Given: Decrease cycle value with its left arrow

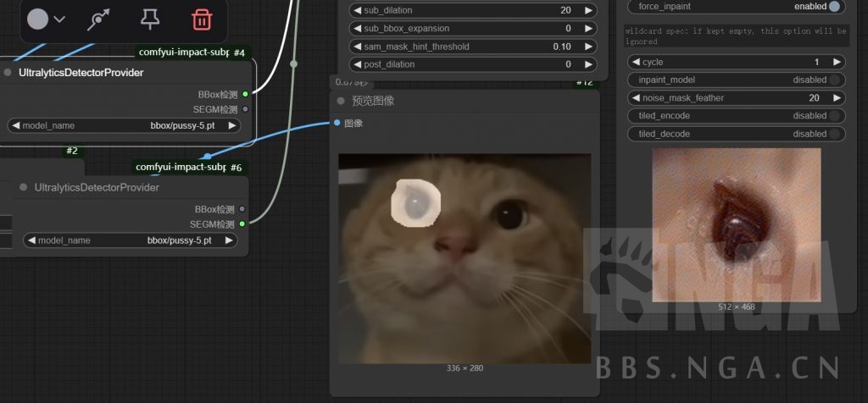Looking at the screenshot, I should 636,62.
